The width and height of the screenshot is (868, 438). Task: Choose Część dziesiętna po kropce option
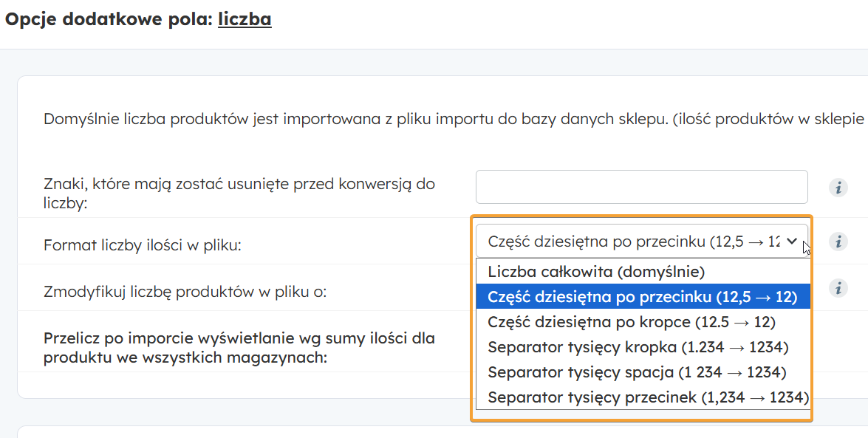pyautogui.click(x=643, y=322)
